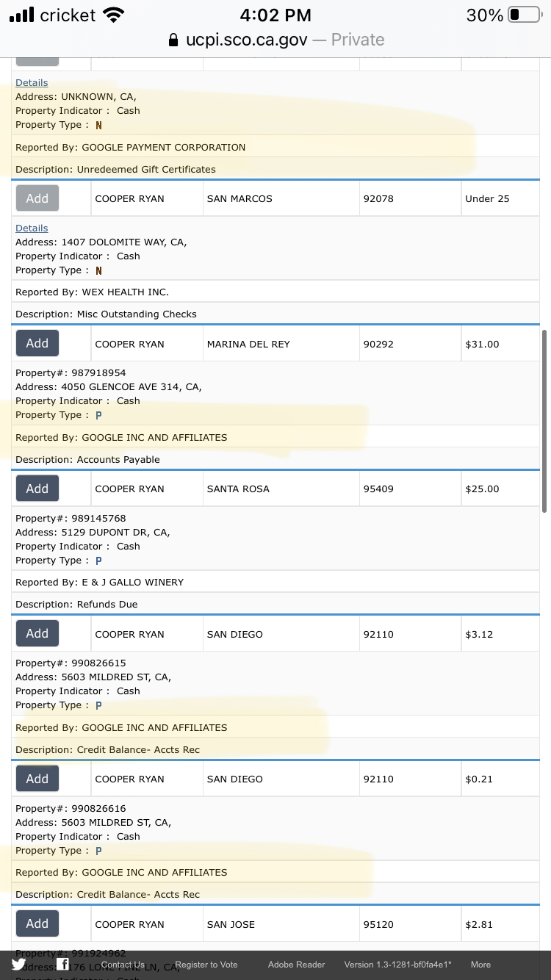Tap Property Type P icon for E & J Gallo
The height and width of the screenshot is (980, 551).
[x=98, y=561]
